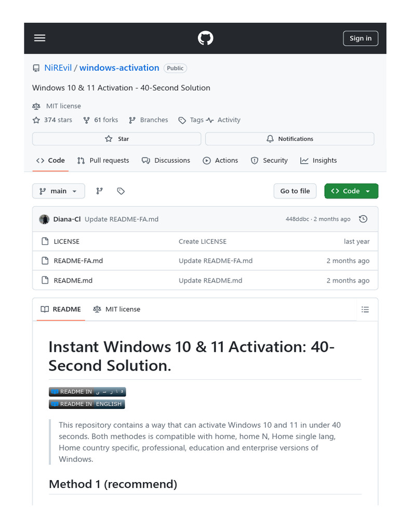Select the MIT license tab in README panel
399x532 pixels.
click(117, 309)
